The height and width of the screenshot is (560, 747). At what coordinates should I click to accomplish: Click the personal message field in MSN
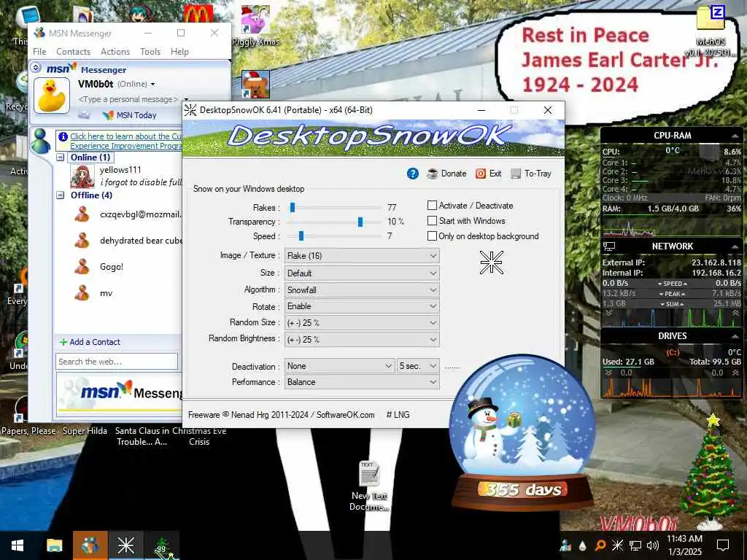pos(128,99)
